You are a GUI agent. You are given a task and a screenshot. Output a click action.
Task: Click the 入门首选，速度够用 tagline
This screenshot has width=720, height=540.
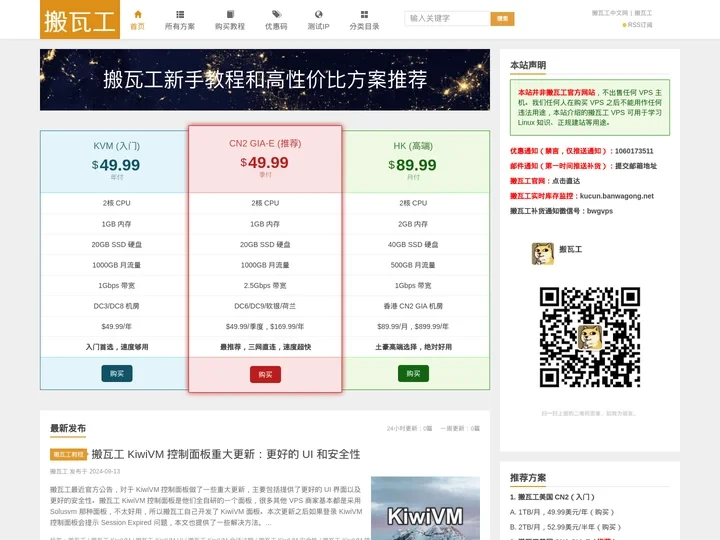[x=117, y=347]
